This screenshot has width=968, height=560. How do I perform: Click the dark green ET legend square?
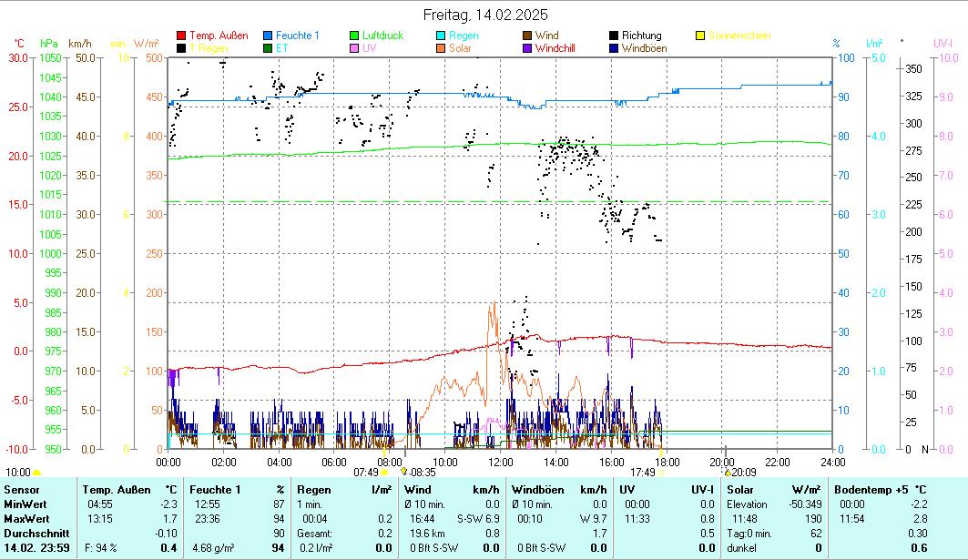coord(268,48)
